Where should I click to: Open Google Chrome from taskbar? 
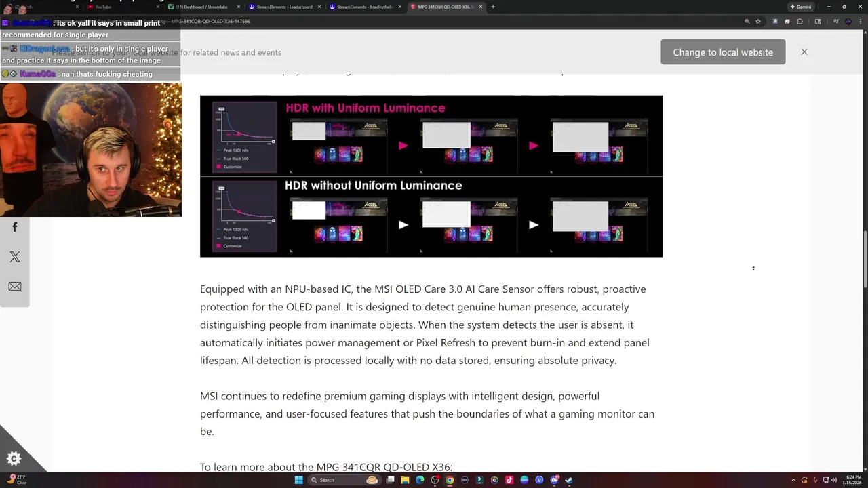click(450, 480)
